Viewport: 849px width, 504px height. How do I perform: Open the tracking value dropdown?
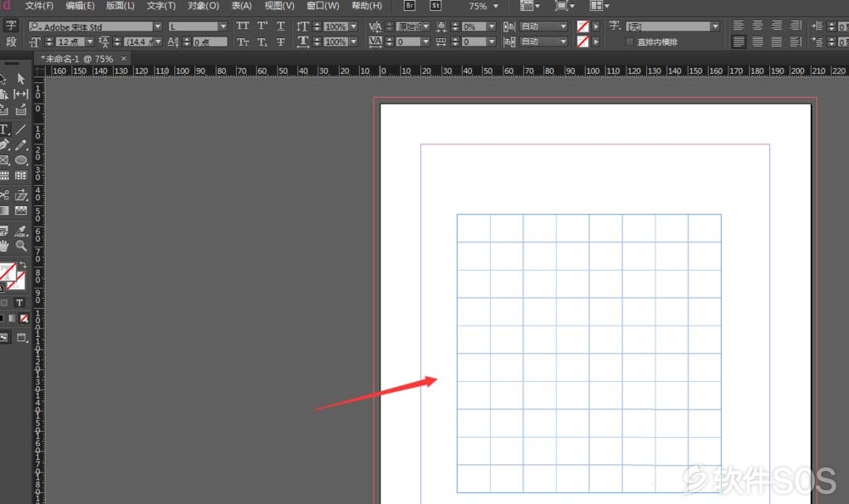(425, 42)
